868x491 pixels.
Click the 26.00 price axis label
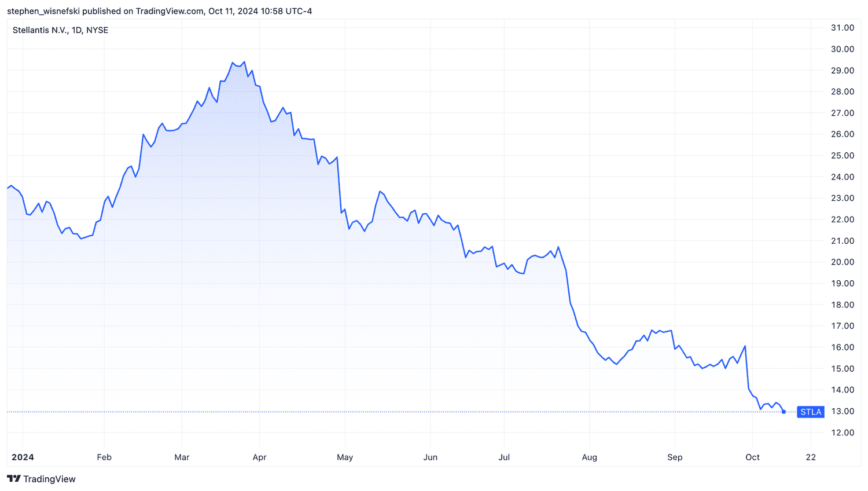click(x=843, y=134)
